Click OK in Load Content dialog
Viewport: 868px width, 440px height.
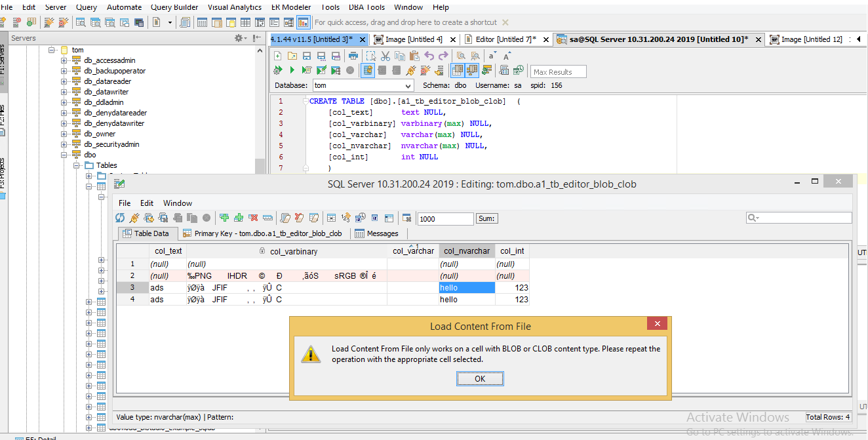[x=480, y=378]
